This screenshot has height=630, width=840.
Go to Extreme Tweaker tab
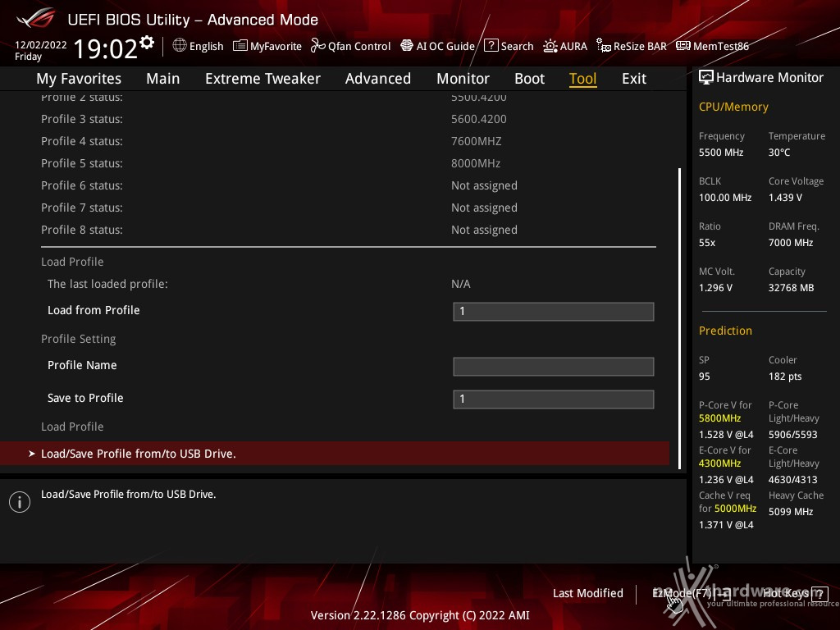(262, 79)
